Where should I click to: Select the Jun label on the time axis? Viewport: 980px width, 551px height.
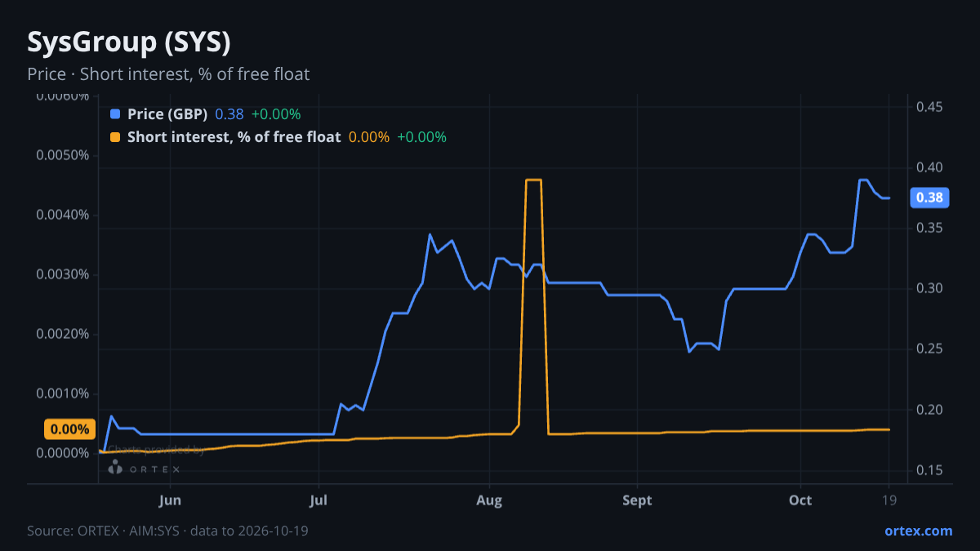[x=170, y=500]
